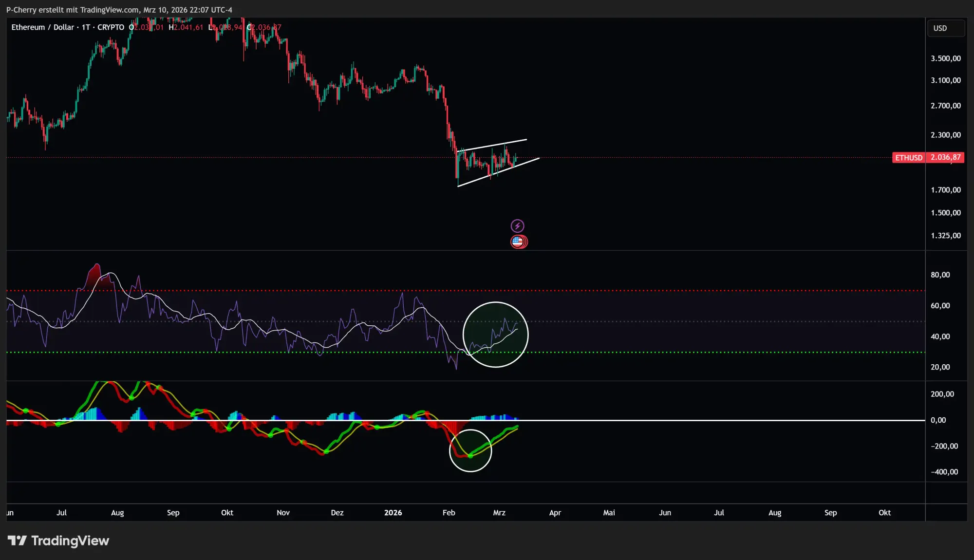Screen dimensions: 974x560
Task: Click the circled RSI crossover highlight
Action: [496, 335]
